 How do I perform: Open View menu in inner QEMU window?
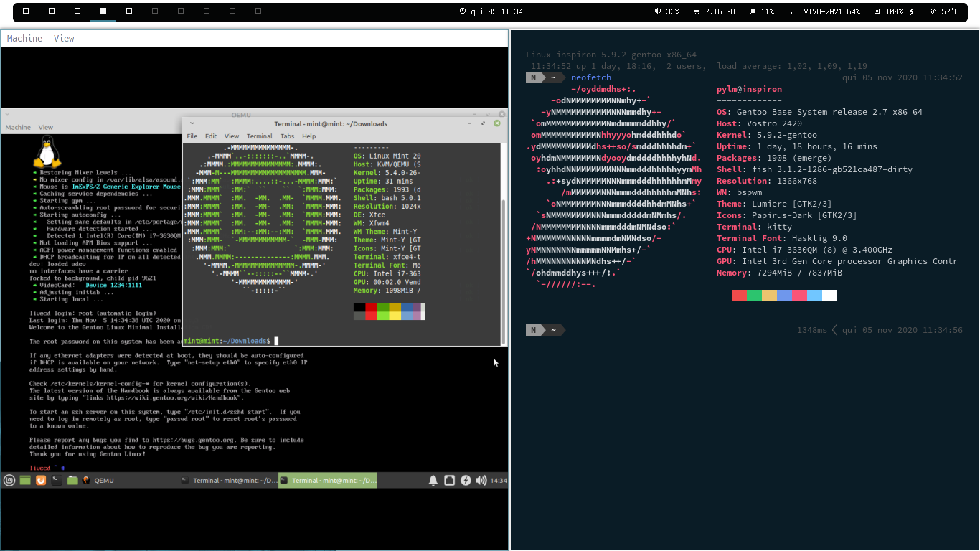point(46,128)
